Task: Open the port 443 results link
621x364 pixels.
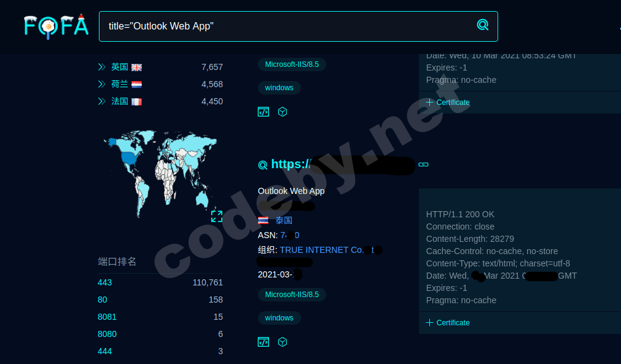Action: (104, 282)
